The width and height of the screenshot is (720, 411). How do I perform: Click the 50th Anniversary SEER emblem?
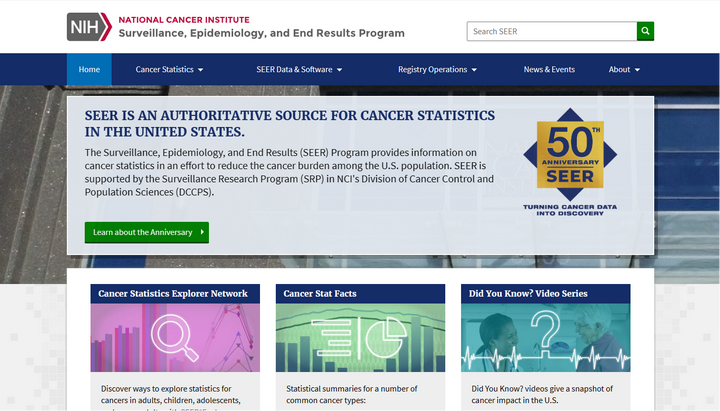pos(570,162)
